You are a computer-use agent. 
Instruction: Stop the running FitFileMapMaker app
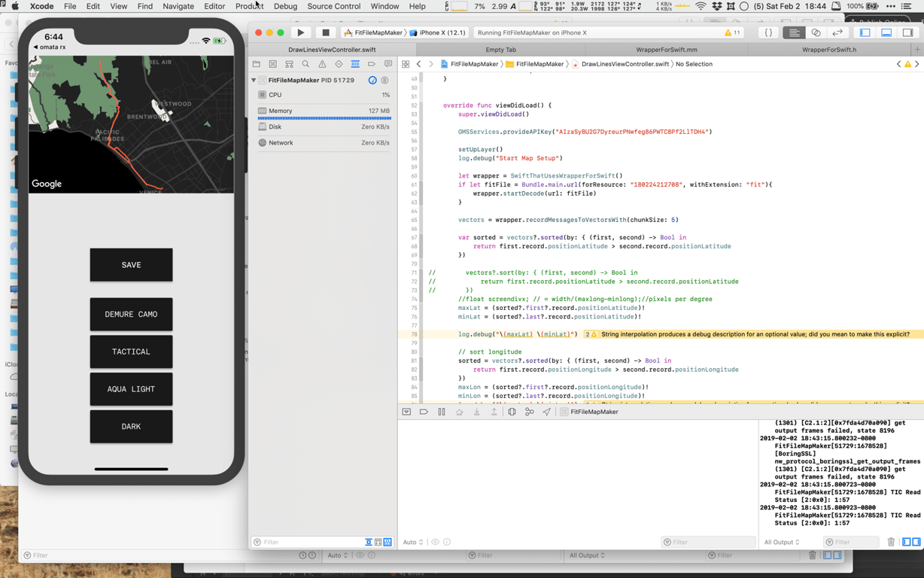tap(325, 33)
